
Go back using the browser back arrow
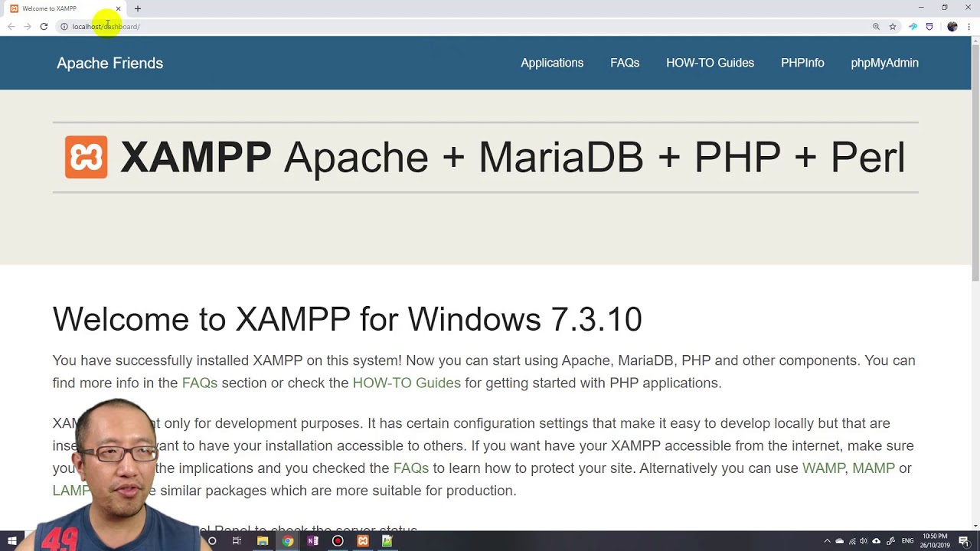[x=11, y=27]
